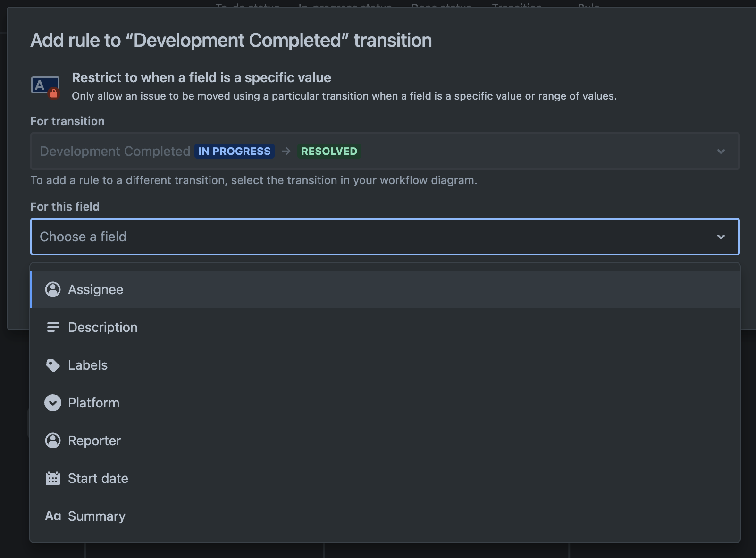Click the Assignee person icon
Screen dimensions: 756x558
click(x=53, y=289)
